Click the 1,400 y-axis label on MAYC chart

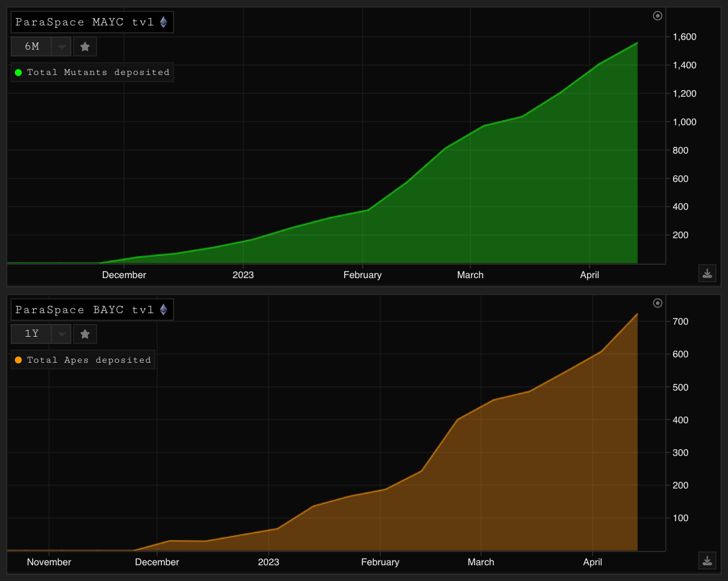(684, 65)
